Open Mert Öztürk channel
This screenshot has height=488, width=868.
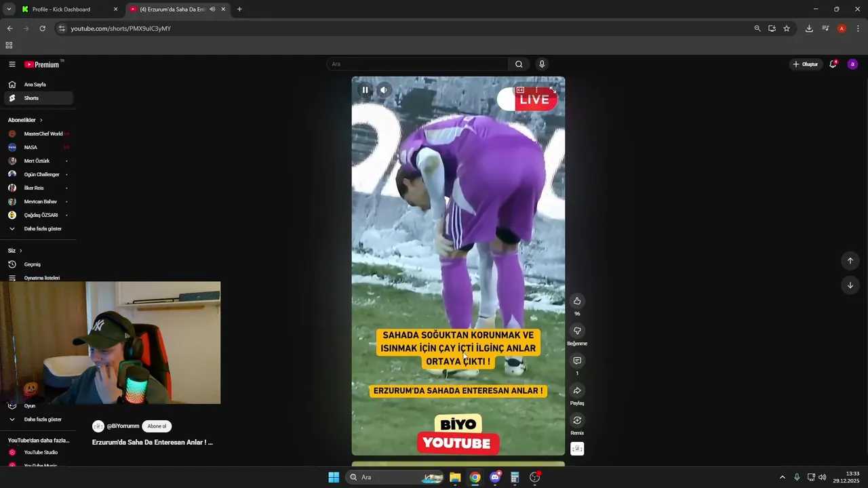click(38, 161)
